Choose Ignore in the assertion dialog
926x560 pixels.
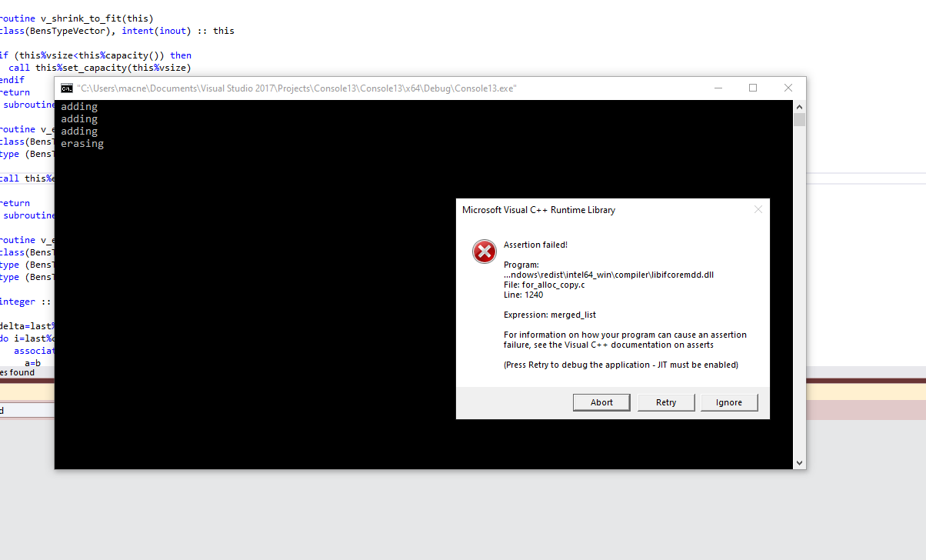click(728, 402)
